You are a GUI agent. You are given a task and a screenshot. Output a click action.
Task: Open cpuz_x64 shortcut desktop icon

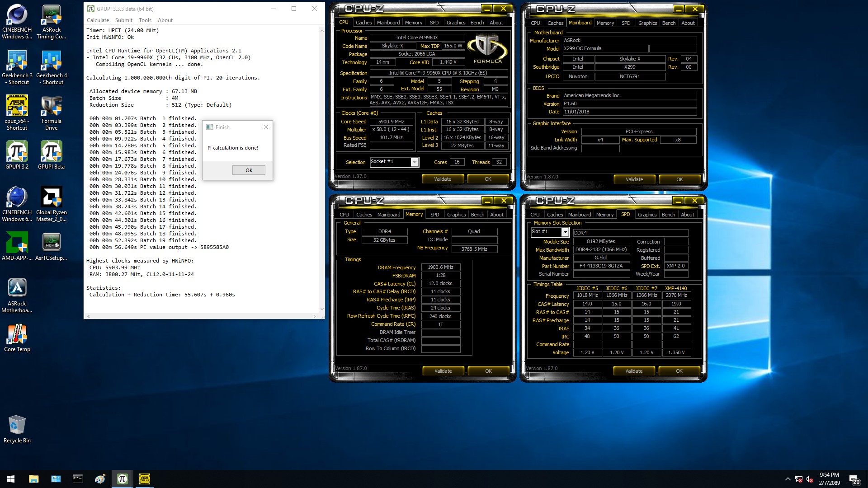(17, 113)
